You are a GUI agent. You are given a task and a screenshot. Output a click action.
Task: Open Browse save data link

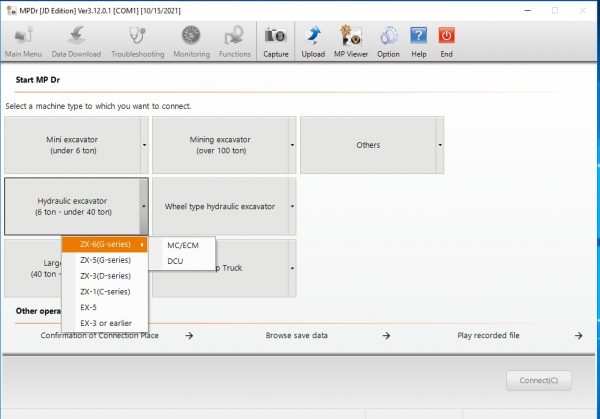[297, 335]
